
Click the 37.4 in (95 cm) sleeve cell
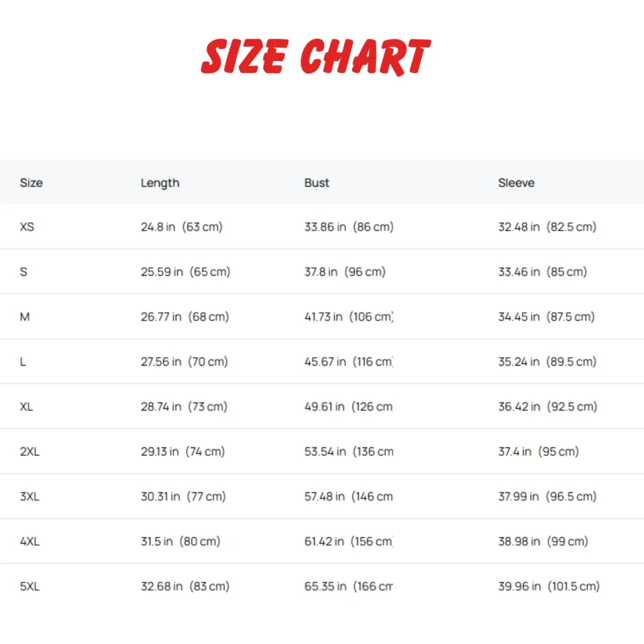pyautogui.click(x=538, y=451)
